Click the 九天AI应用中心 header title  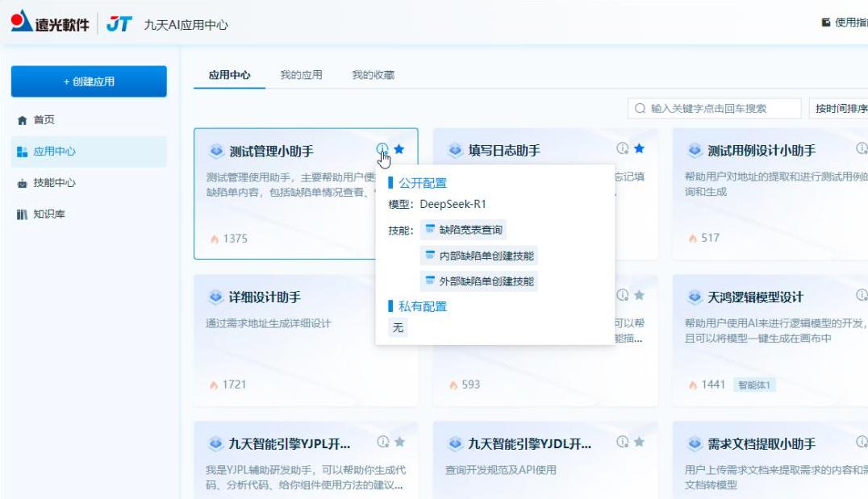186,25
